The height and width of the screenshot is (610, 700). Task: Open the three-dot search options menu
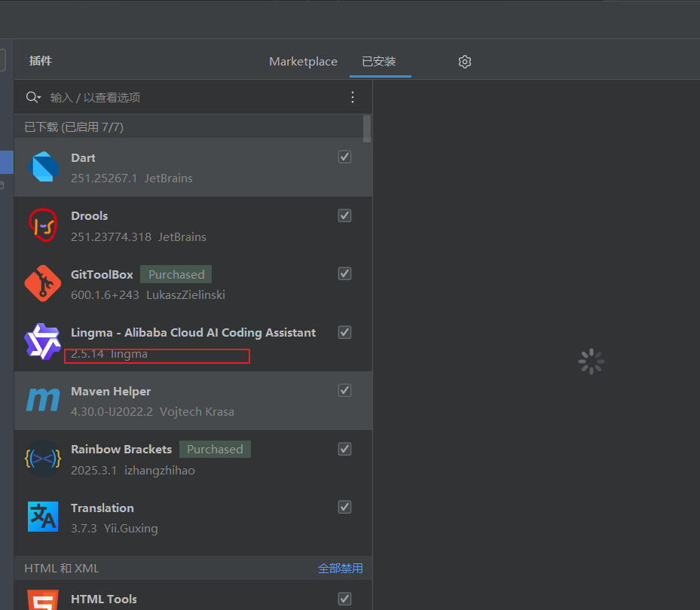tap(353, 97)
